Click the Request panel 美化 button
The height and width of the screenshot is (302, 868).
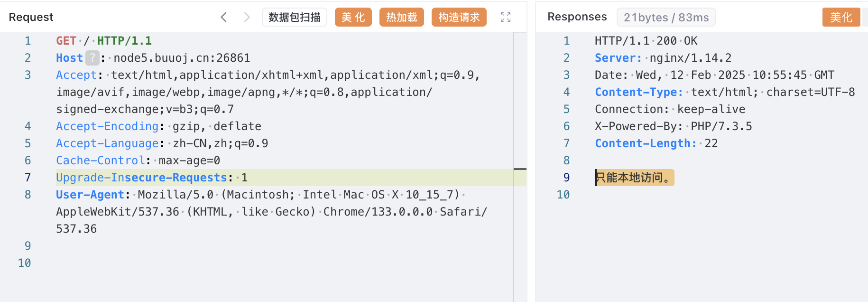coord(353,18)
